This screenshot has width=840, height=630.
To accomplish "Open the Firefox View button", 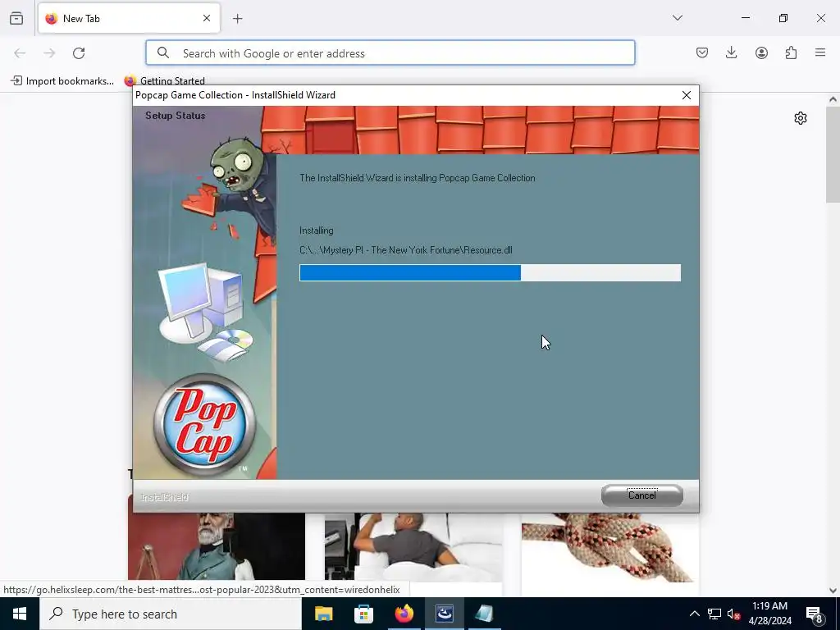I will (x=16, y=18).
